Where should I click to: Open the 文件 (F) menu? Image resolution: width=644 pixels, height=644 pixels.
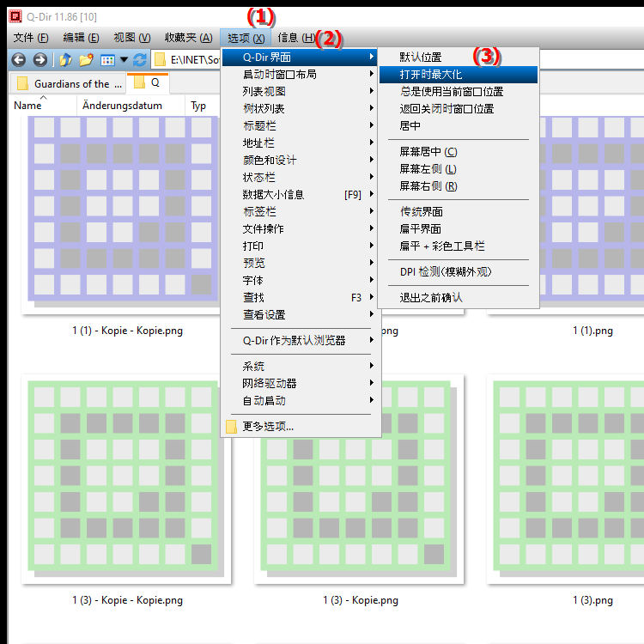(31, 38)
